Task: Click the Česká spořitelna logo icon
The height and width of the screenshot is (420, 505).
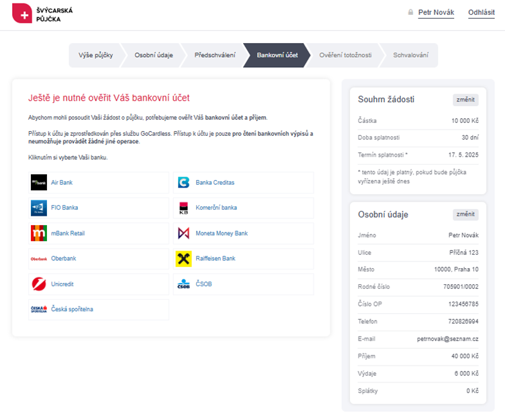Action: pyautogui.click(x=39, y=309)
